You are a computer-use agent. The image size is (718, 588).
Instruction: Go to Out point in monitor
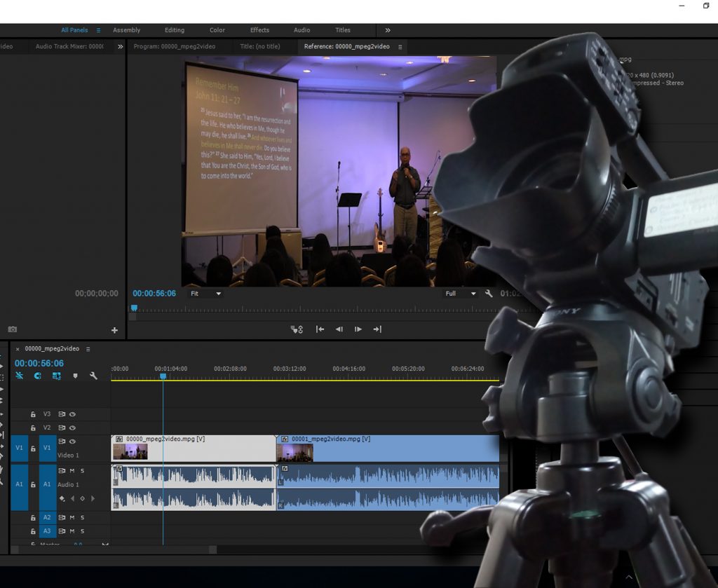click(x=377, y=329)
